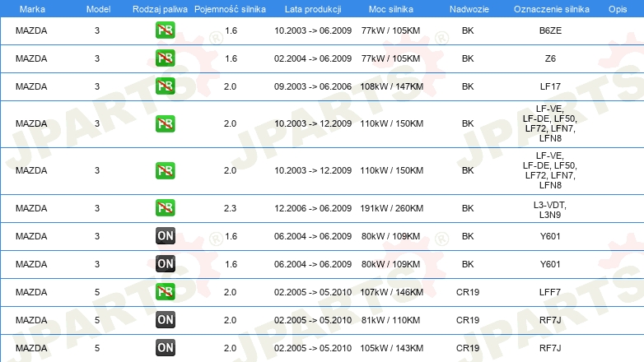644x362 pixels.
Task: Click RF7J in the 105kW / 143KM row
Action: point(550,348)
